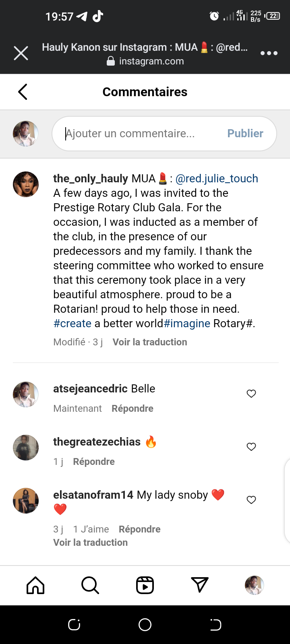Open the_only_hauly profile picture
290x644 pixels.
coord(26,184)
